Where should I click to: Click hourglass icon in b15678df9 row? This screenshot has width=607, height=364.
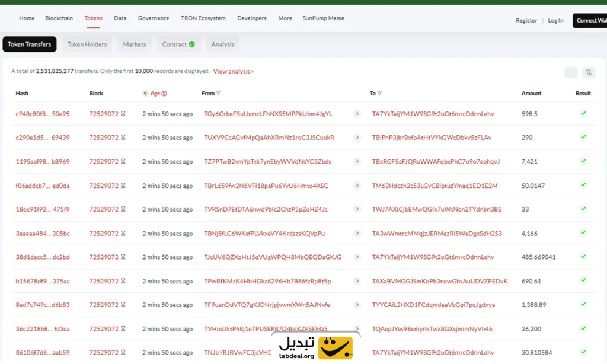coord(123,281)
